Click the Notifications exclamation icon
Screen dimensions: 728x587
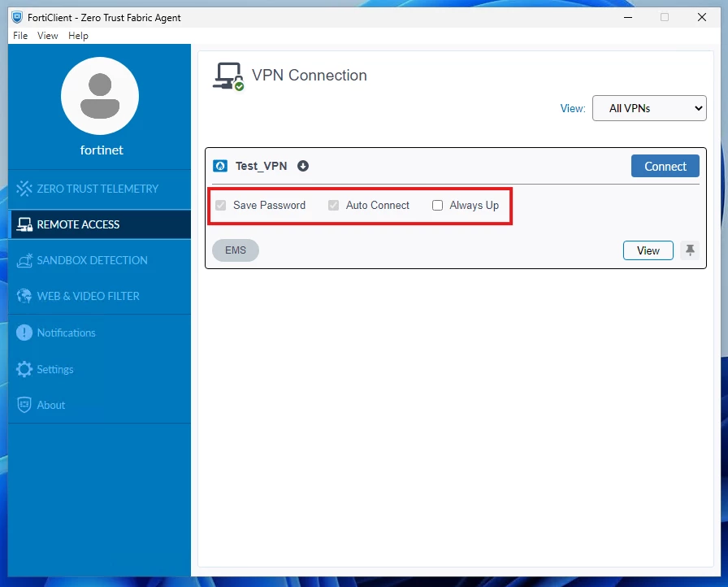[x=24, y=333]
